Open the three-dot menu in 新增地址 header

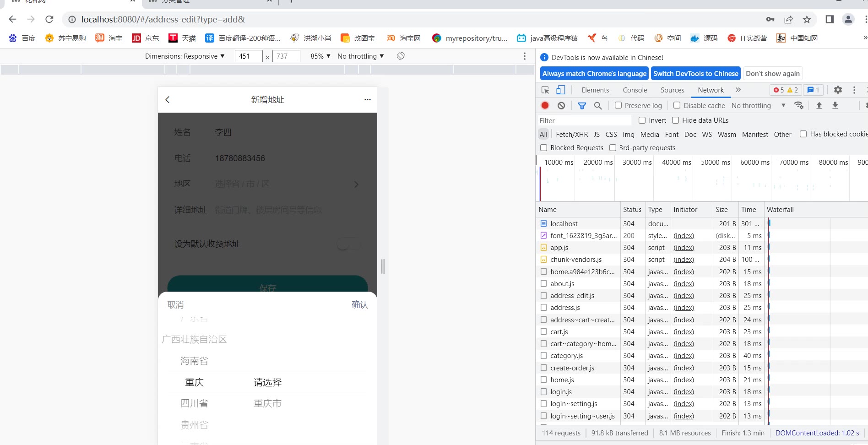click(x=368, y=99)
